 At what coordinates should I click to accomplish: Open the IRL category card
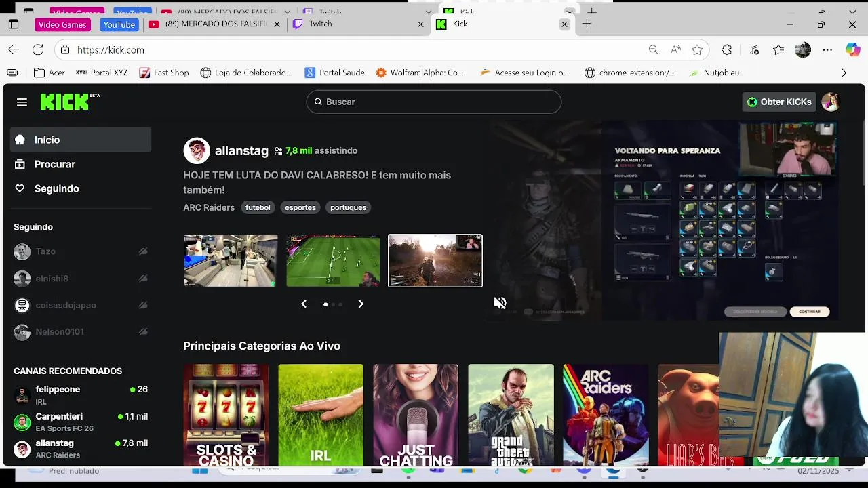pyautogui.click(x=321, y=415)
